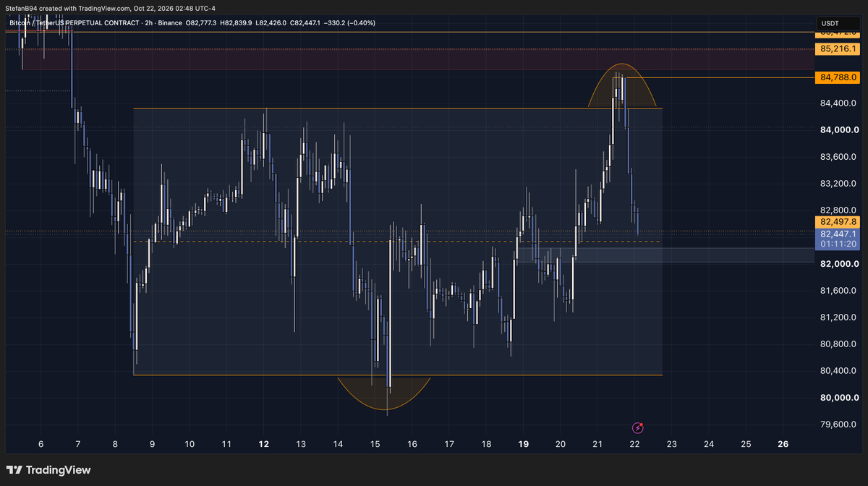Click the L82,426.0 low value

tap(271, 23)
